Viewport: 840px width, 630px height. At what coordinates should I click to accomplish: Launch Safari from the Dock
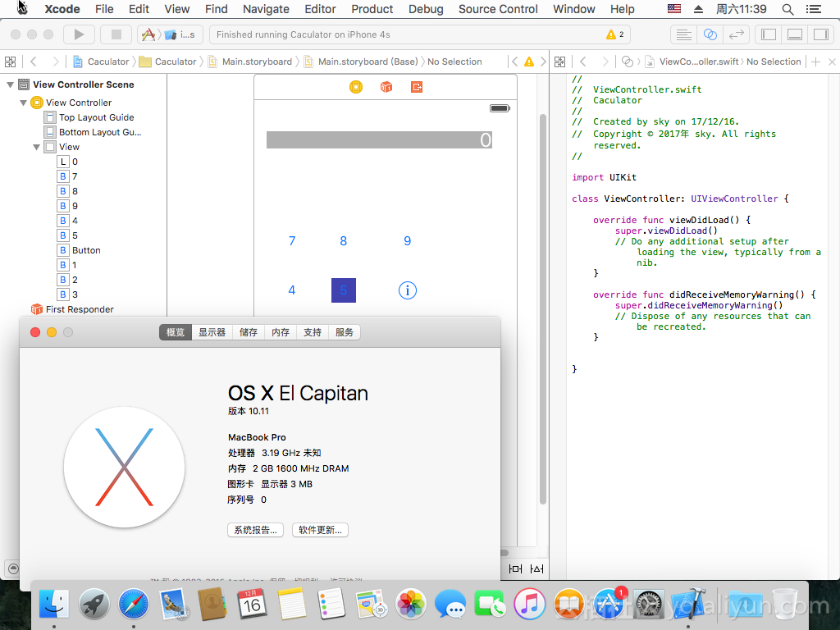(134, 605)
